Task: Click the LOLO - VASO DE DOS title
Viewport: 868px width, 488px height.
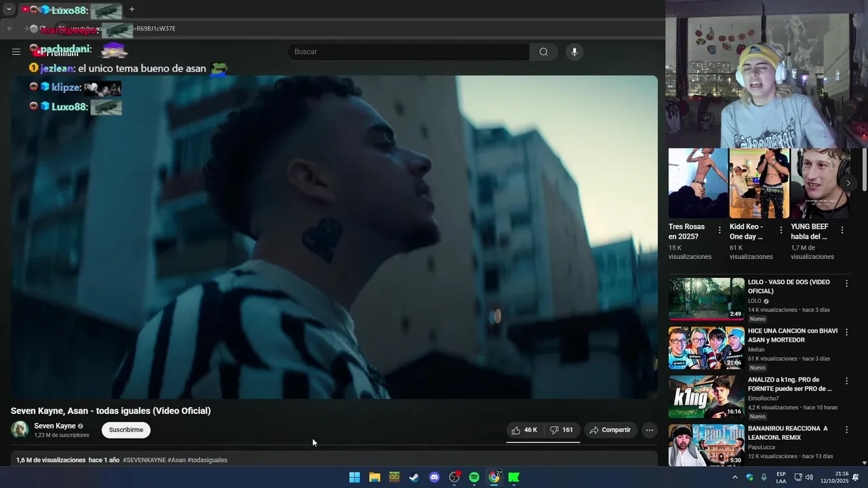Action: [789, 287]
